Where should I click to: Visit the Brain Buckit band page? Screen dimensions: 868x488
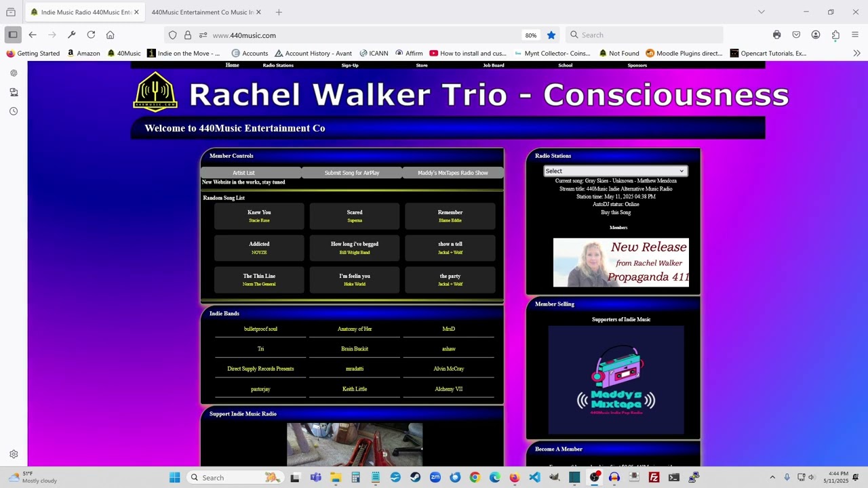(x=355, y=349)
